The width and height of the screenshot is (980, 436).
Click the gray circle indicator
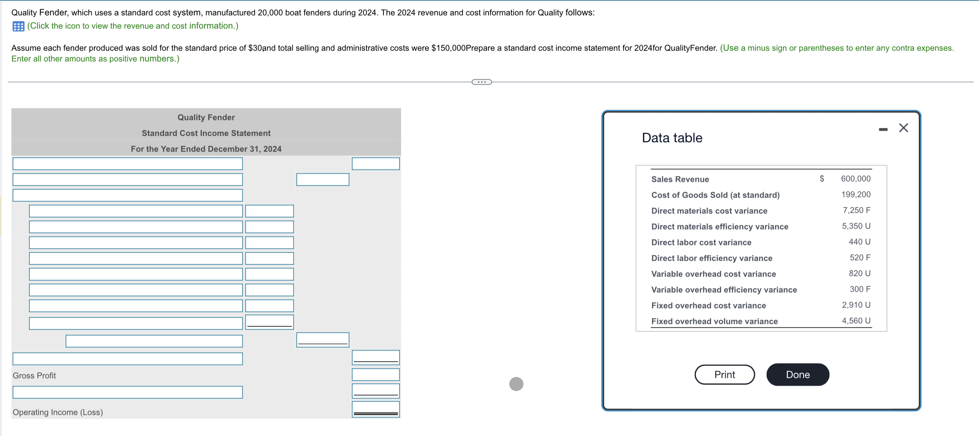pyautogui.click(x=516, y=384)
